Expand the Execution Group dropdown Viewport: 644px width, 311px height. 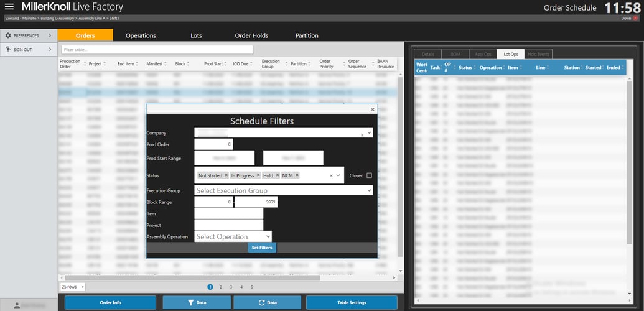369,190
